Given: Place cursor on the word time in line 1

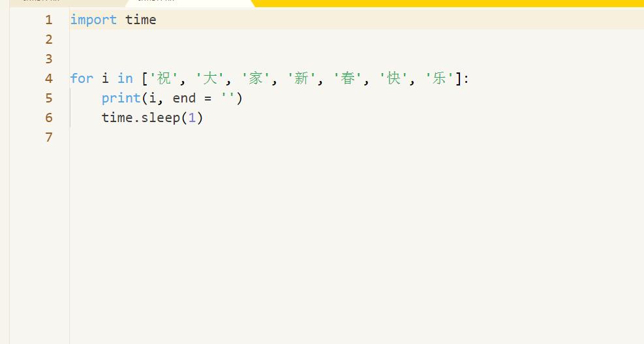Looking at the screenshot, I should [140, 20].
